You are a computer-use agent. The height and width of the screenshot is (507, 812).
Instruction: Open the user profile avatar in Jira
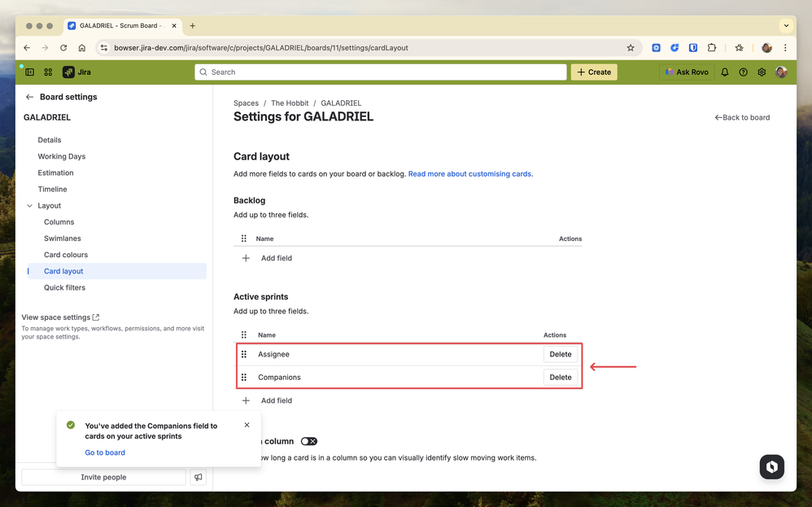coord(781,72)
